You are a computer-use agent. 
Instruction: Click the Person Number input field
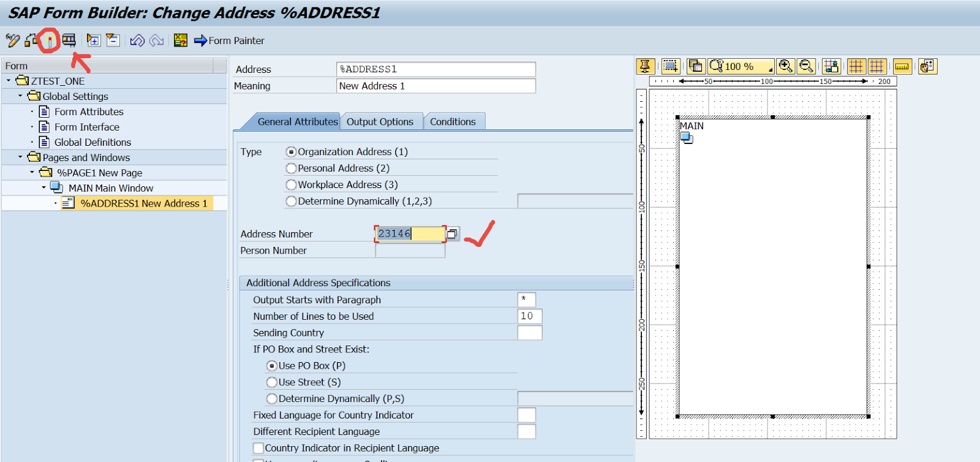pos(410,251)
